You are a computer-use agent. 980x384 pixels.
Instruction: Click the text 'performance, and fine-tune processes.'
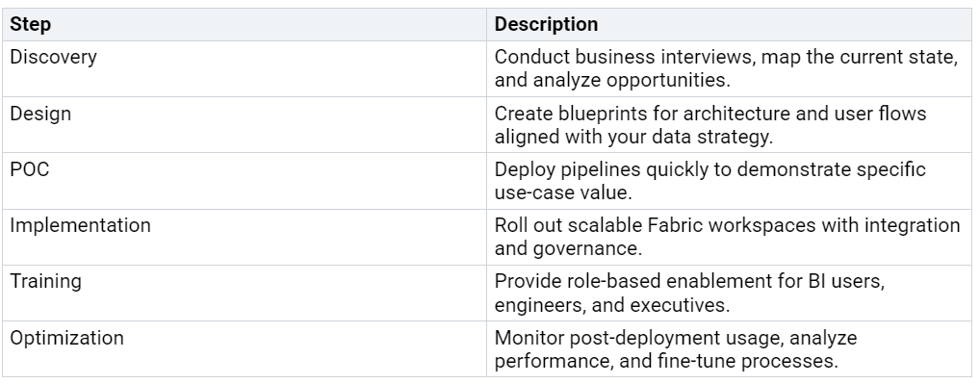coord(665,361)
